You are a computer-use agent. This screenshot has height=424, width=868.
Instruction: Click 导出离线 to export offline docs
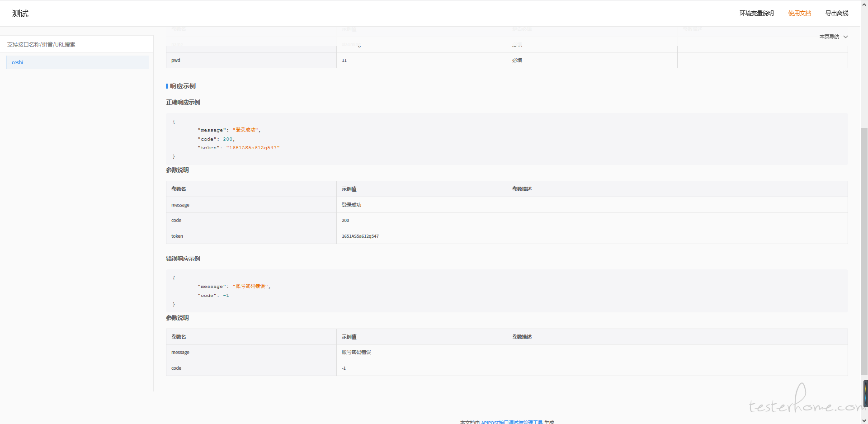click(837, 13)
